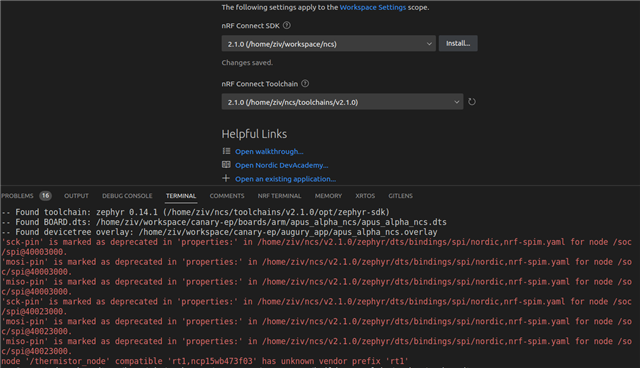Click the problems count badge 16
Screen dimensions: 640x368
[45, 196]
